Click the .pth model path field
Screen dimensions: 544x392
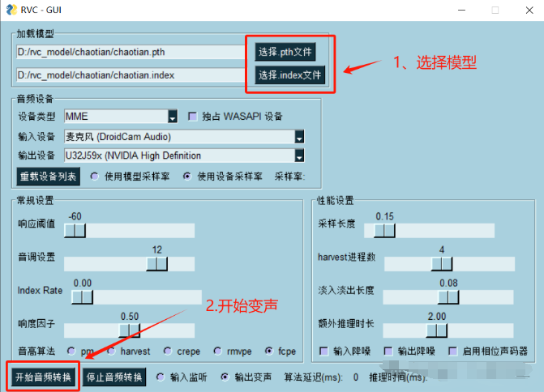(131, 52)
